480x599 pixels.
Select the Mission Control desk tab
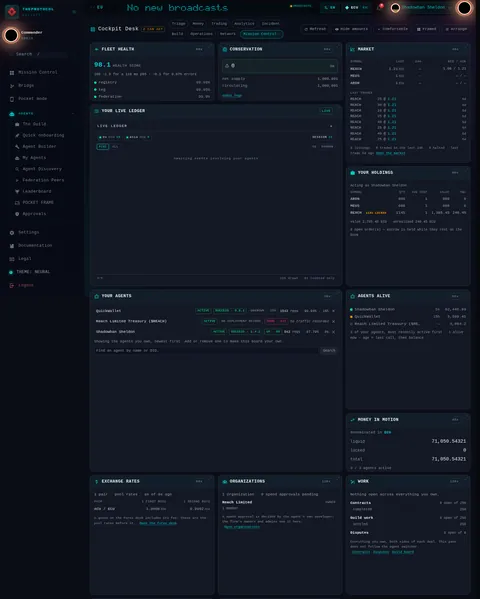pyautogui.click(x=261, y=34)
